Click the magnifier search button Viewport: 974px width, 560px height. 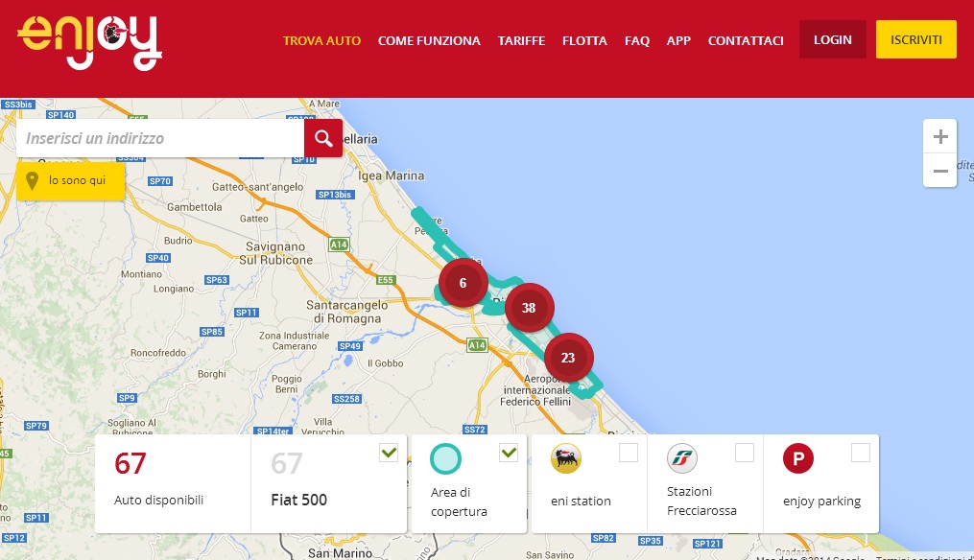[x=323, y=138]
